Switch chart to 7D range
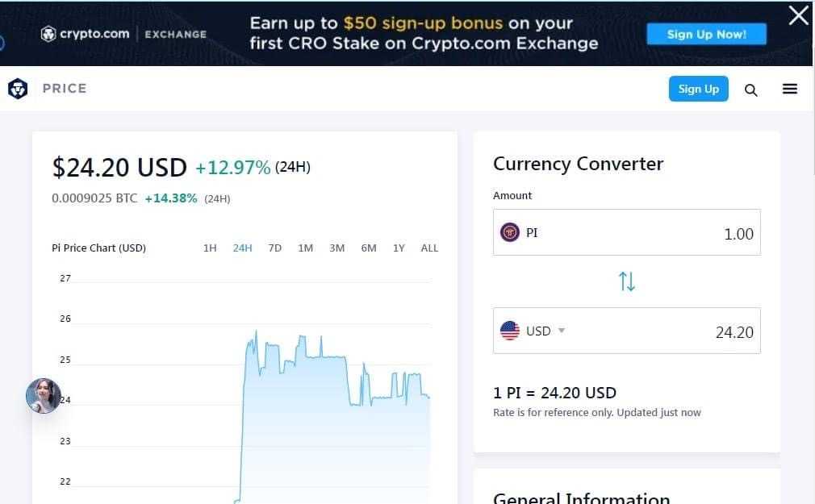The image size is (815, 504). tap(274, 248)
